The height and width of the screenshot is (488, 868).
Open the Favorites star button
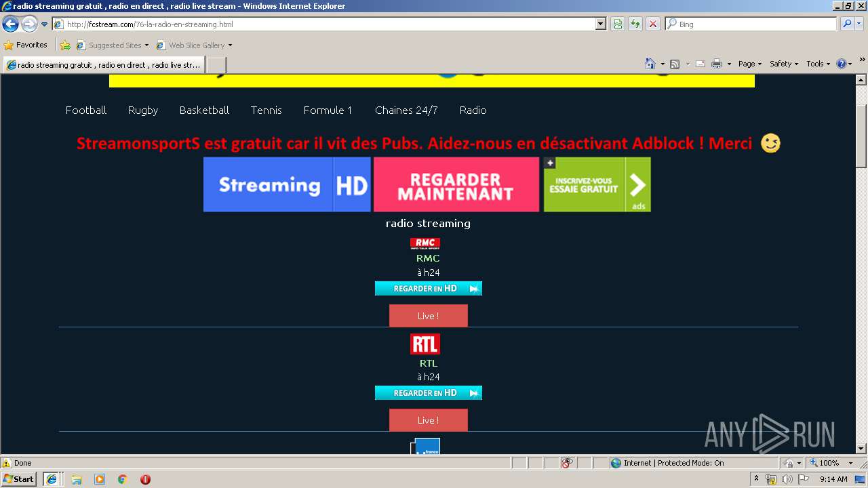[x=26, y=45]
